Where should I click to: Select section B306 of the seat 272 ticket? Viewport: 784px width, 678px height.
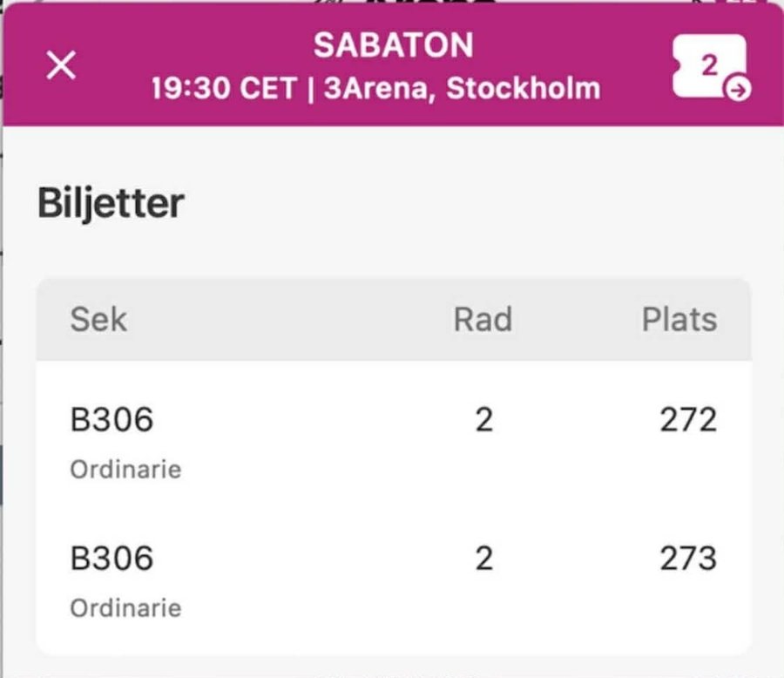tap(112, 420)
